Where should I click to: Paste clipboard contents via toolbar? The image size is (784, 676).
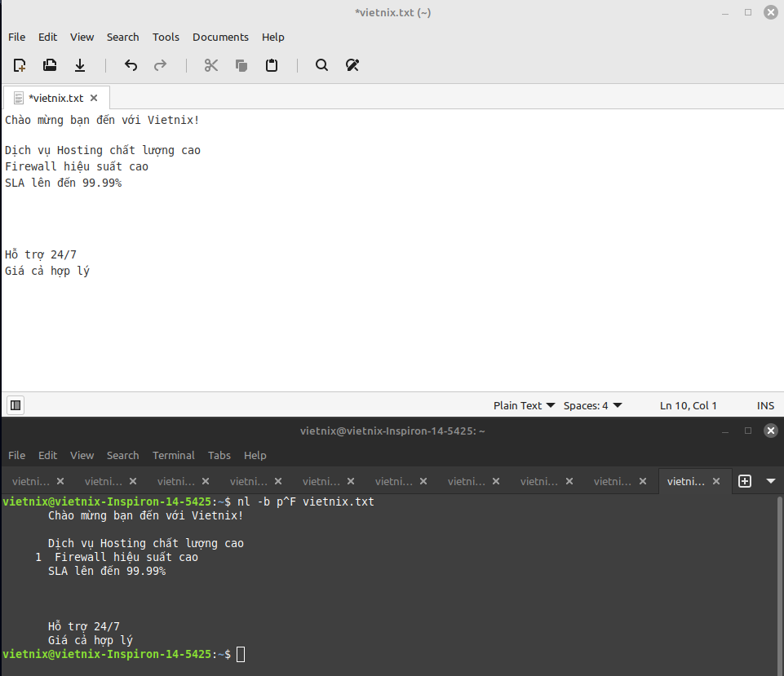pos(272,65)
